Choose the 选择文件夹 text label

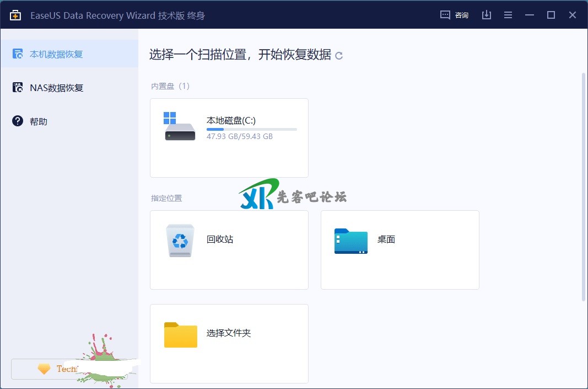(x=229, y=333)
